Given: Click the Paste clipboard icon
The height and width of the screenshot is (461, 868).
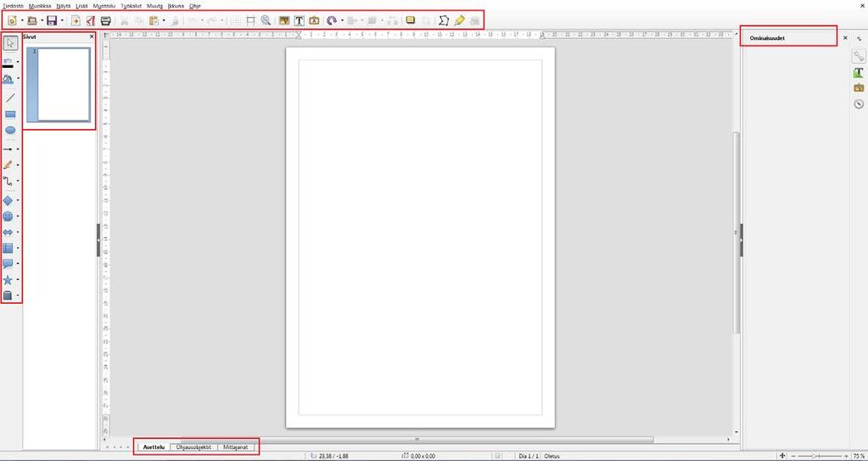Looking at the screenshot, I should point(154,20).
